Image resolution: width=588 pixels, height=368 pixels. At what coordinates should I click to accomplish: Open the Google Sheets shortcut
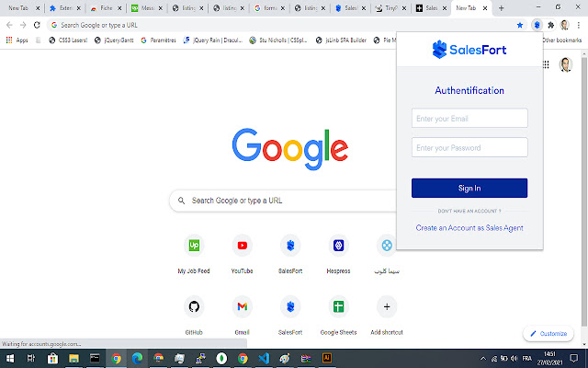pyautogui.click(x=339, y=316)
